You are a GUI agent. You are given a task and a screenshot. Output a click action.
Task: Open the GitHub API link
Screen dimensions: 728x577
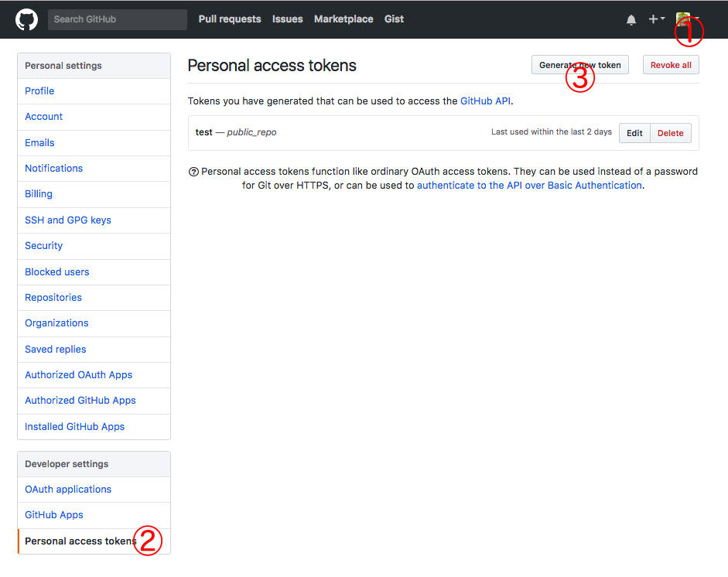485,101
